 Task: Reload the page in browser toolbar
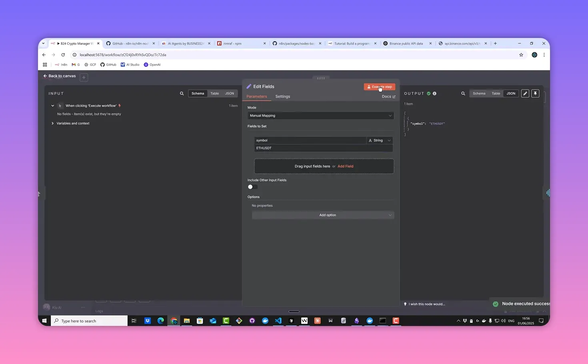(63, 55)
